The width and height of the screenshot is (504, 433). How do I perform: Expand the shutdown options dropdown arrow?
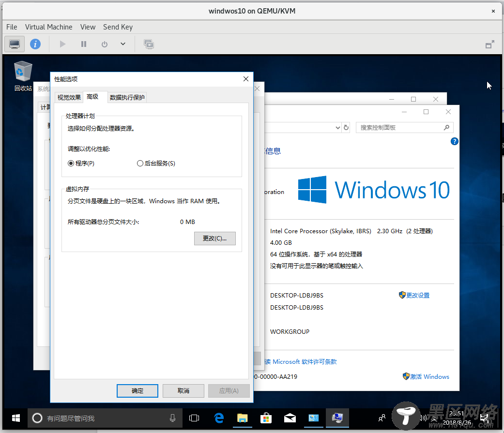tap(123, 44)
